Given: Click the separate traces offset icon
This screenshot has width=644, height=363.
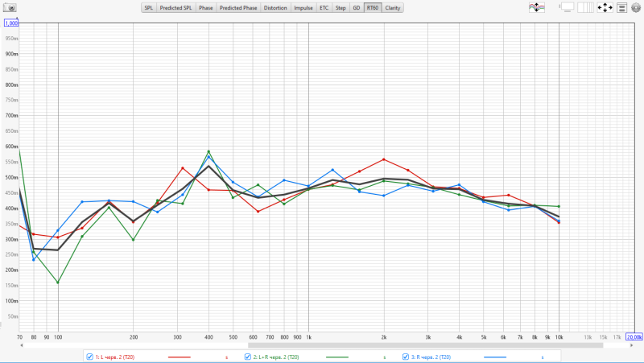Looking at the screenshot, I should point(536,7).
